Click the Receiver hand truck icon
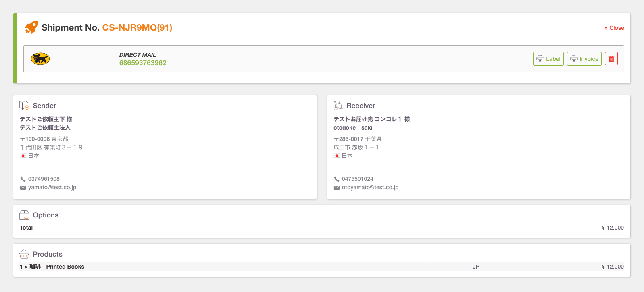The width and height of the screenshot is (644, 292). (338, 106)
